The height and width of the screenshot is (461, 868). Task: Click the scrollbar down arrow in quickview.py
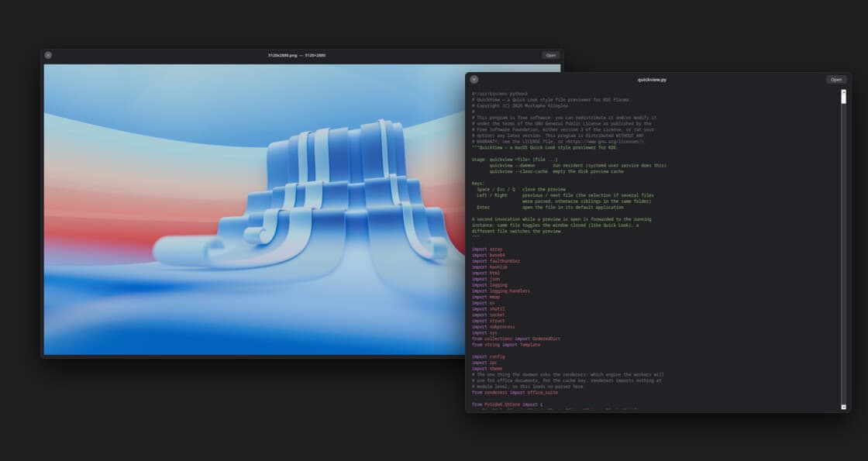(844, 407)
